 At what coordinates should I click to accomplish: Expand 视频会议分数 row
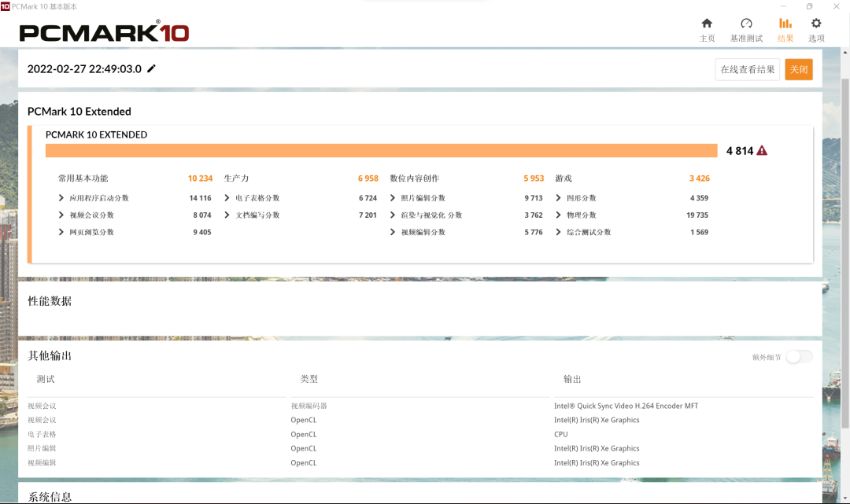pyautogui.click(x=61, y=215)
